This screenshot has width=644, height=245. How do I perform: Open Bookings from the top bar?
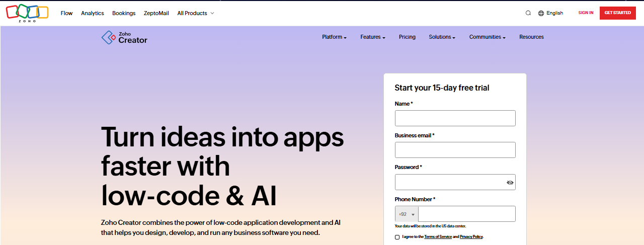[x=124, y=13]
